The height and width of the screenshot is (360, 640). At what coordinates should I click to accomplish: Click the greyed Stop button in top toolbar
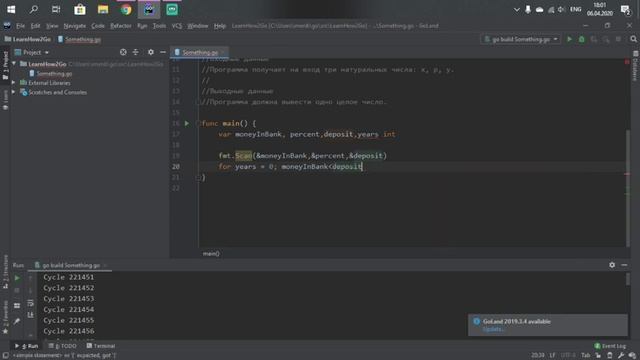pyautogui.click(x=618, y=39)
